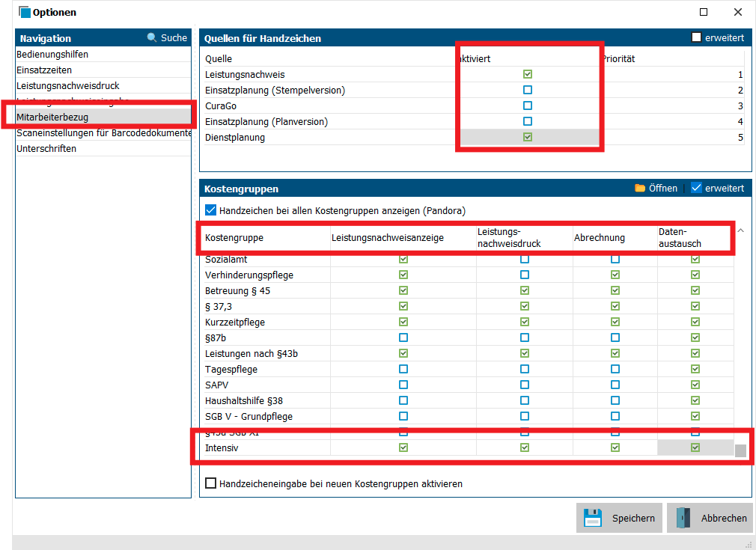The width and height of the screenshot is (756, 550).
Task: Enable Abrechnung checkbox for Sozialamt
Action: click(615, 260)
